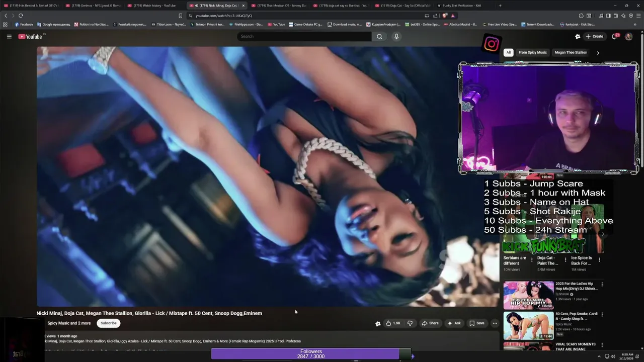This screenshot has height=362, width=644.
Task: Like the video with thumbs up
Action: tap(393, 323)
